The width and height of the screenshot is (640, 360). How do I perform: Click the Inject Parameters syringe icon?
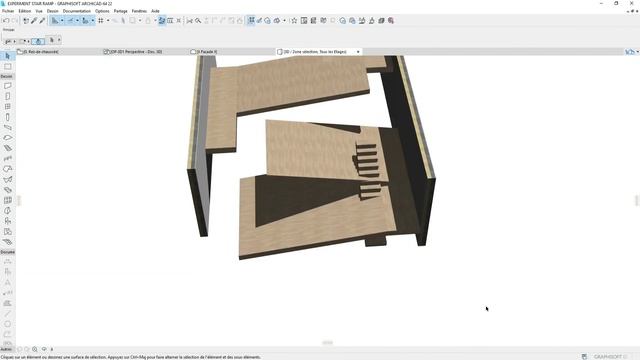pyautogui.click(x=42, y=20)
